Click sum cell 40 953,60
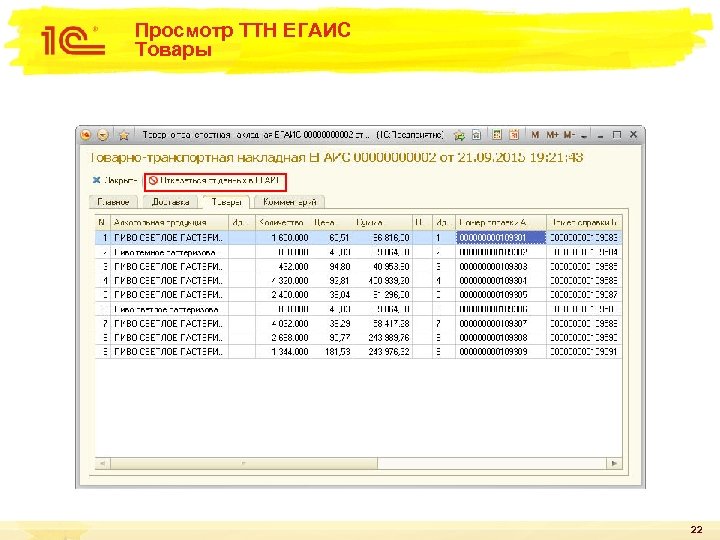This screenshot has width=720, height=540. (x=382, y=266)
